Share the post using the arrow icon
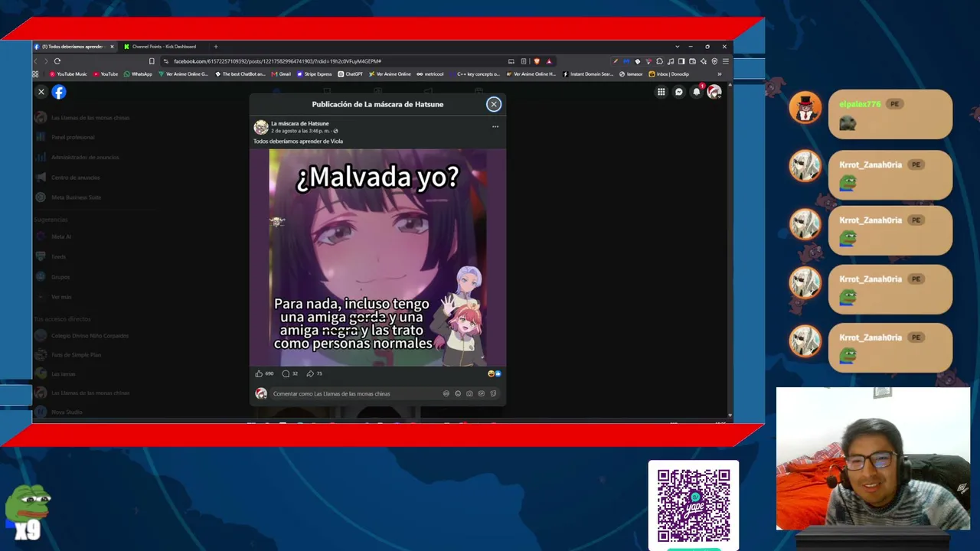This screenshot has width=980, height=551. [x=310, y=373]
